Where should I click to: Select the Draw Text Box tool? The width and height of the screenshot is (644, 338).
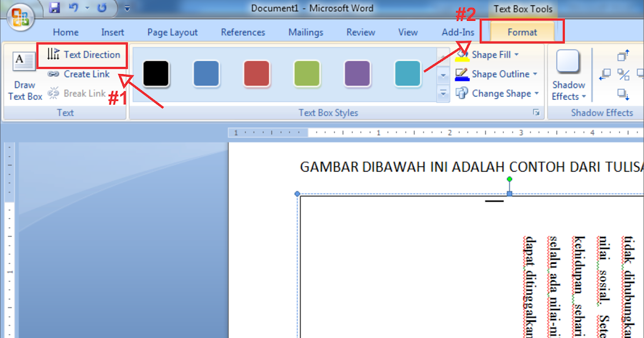point(24,75)
